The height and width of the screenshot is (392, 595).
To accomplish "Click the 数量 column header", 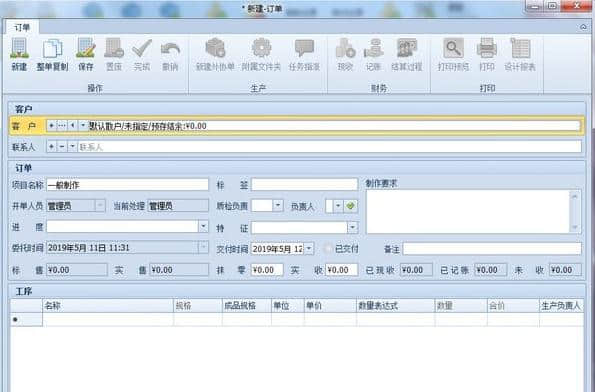I will (x=461, y=305).
